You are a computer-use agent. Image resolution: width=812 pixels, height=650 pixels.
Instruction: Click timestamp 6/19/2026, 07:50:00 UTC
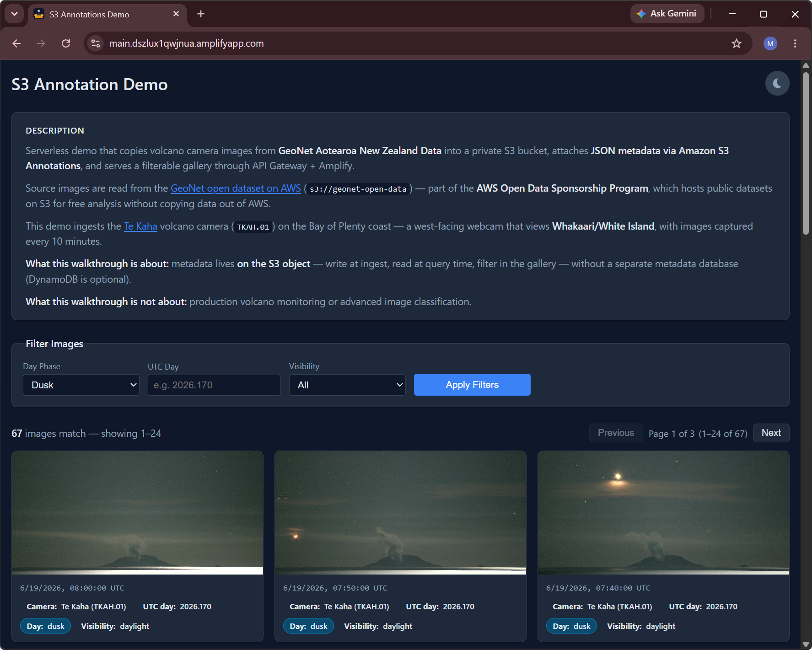point(335,588)
